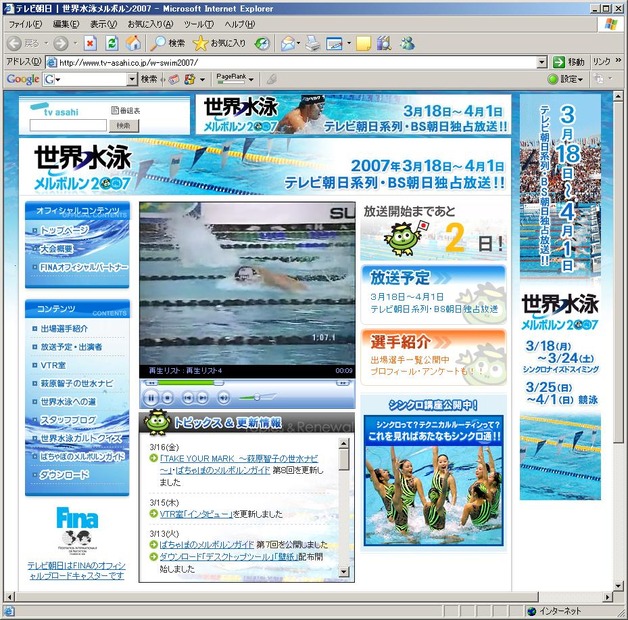Open History clock icon

pos(262,43)
